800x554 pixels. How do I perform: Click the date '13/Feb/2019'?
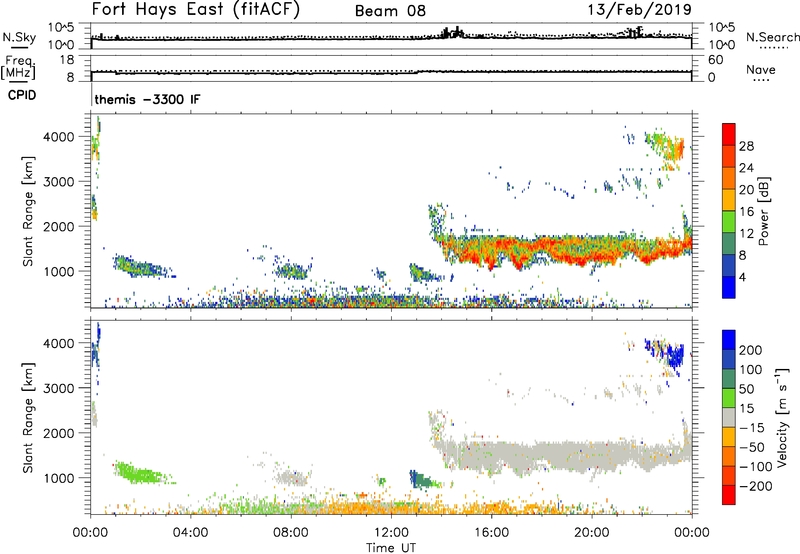tap(640, 9)
